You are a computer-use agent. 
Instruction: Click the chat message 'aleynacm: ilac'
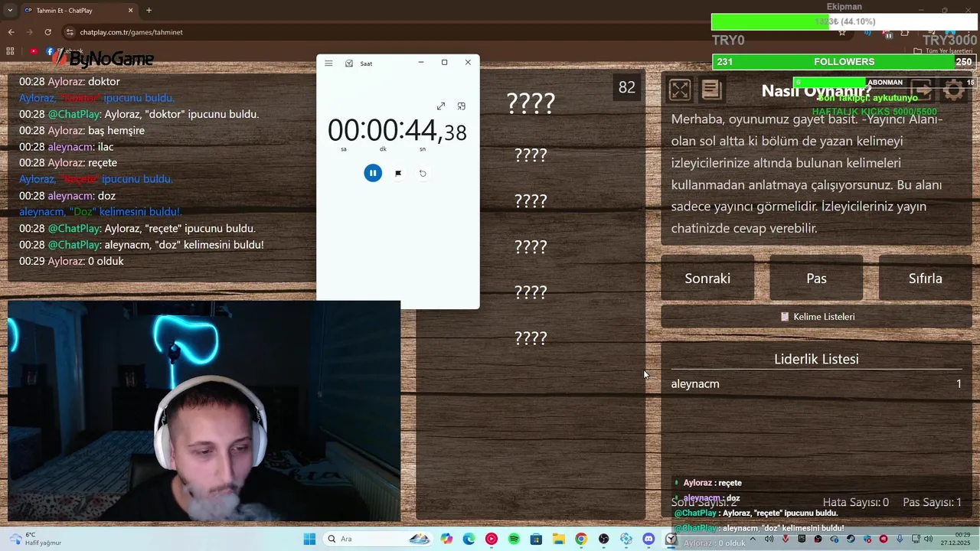point(66,147)
